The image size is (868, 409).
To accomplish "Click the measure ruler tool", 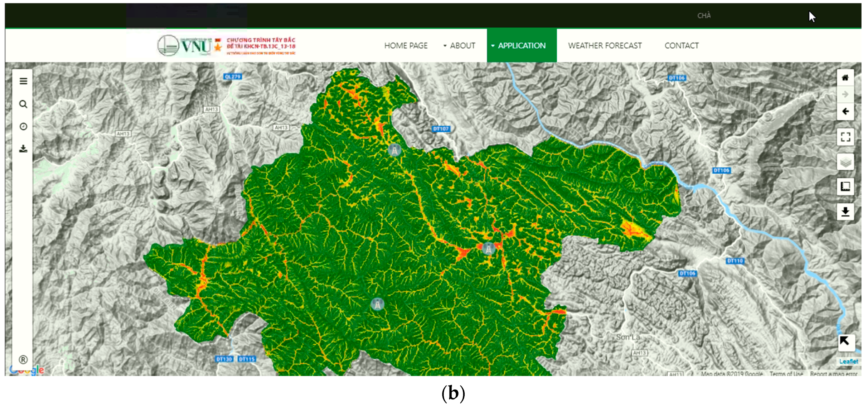I will pyautogui.click(x=845, y=186).
